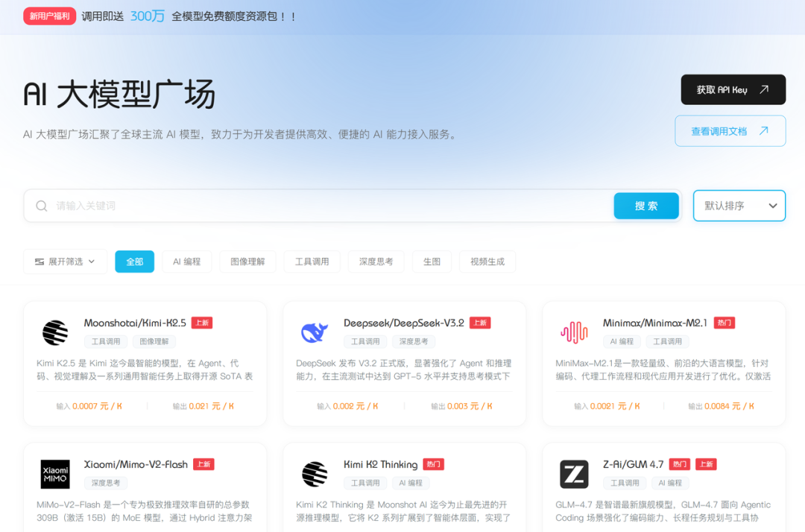
Task: Click the arrow icon on 获取 API Key
Action: pyautogui.click(x=764, y=89)
